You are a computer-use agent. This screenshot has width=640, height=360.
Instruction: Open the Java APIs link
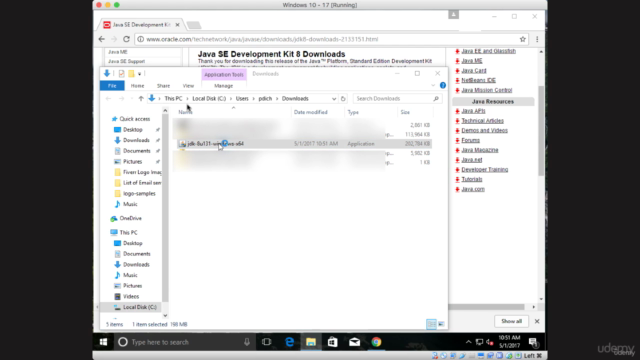pos(473,111)
